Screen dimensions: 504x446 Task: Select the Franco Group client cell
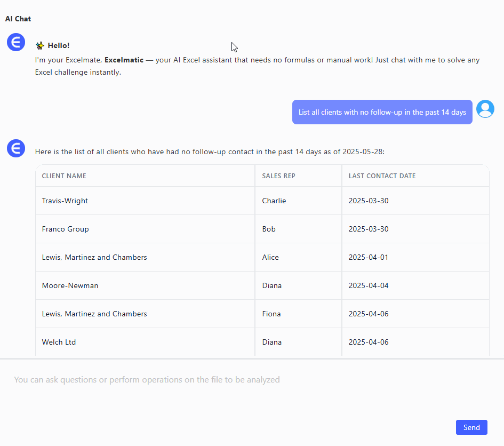66,229
